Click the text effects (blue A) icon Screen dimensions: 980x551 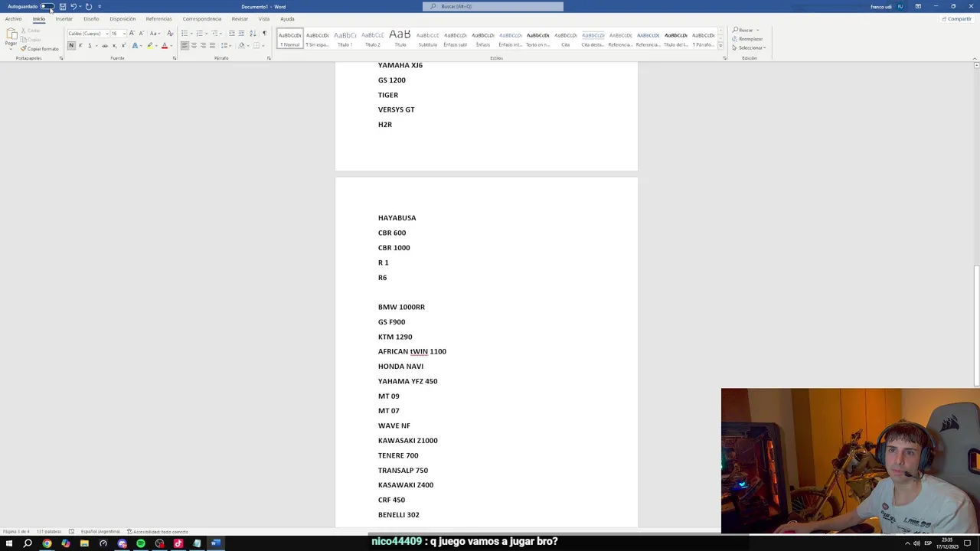[x=135, y=46]
